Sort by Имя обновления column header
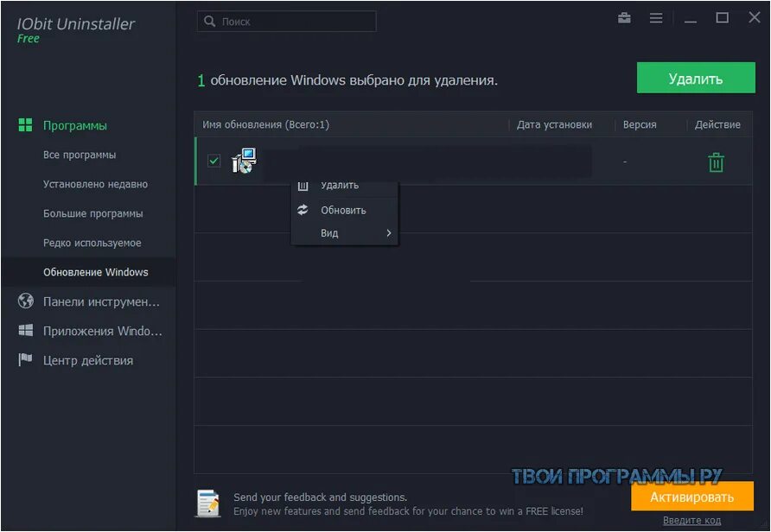Screen dimensions: 771x532 pos(265,124)
